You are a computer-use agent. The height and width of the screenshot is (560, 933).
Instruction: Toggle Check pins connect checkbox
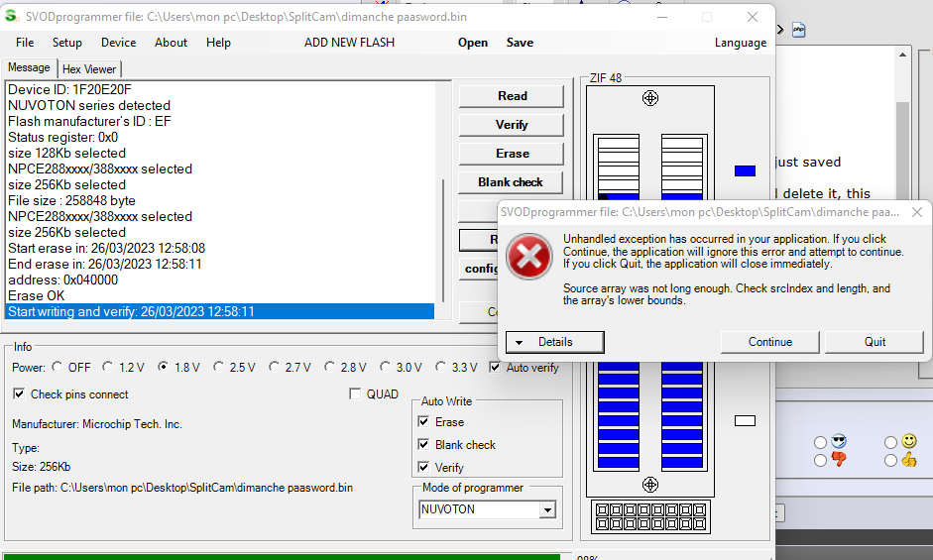(19, 393)
